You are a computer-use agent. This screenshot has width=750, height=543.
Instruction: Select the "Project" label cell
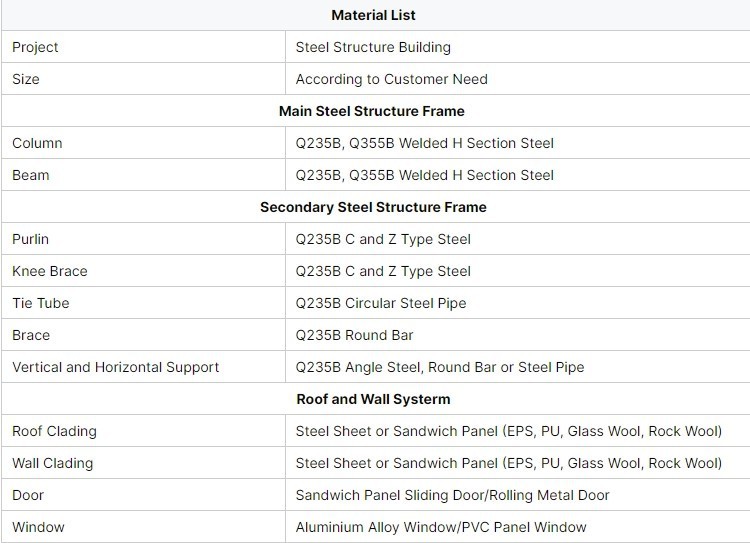point(36,47)
